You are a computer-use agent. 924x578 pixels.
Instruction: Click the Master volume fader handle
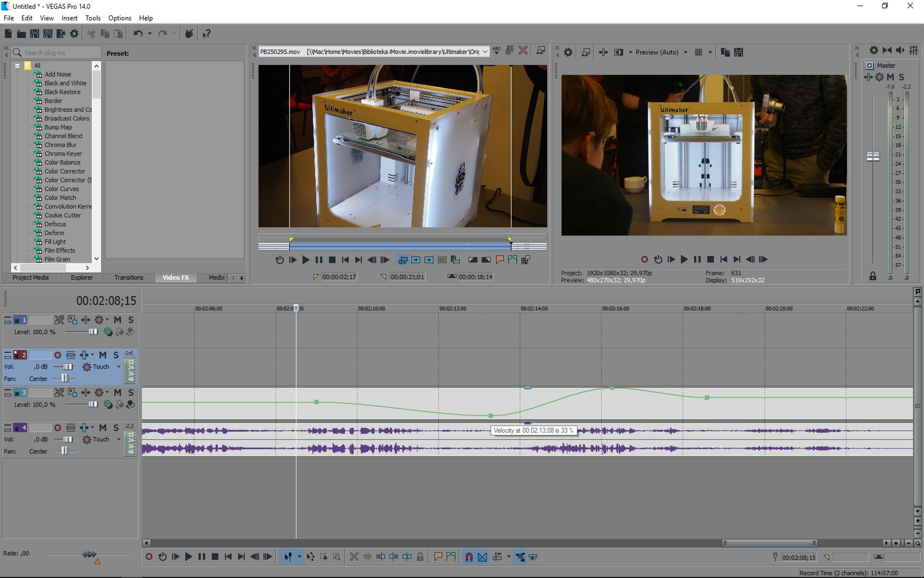873,157
